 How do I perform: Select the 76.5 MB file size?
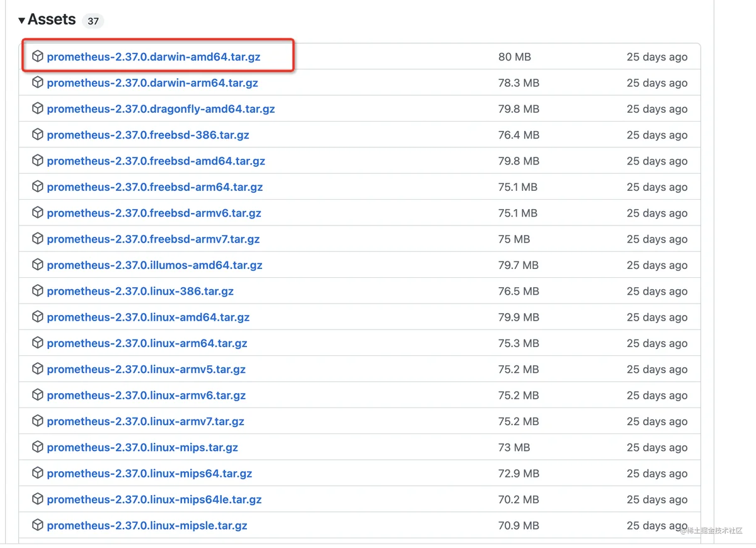pos(518,291)
